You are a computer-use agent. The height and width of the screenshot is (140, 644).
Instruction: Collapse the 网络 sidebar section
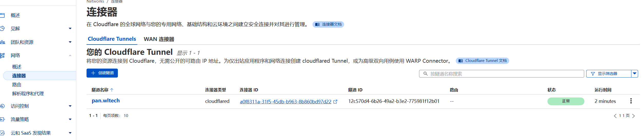(70, 55)
